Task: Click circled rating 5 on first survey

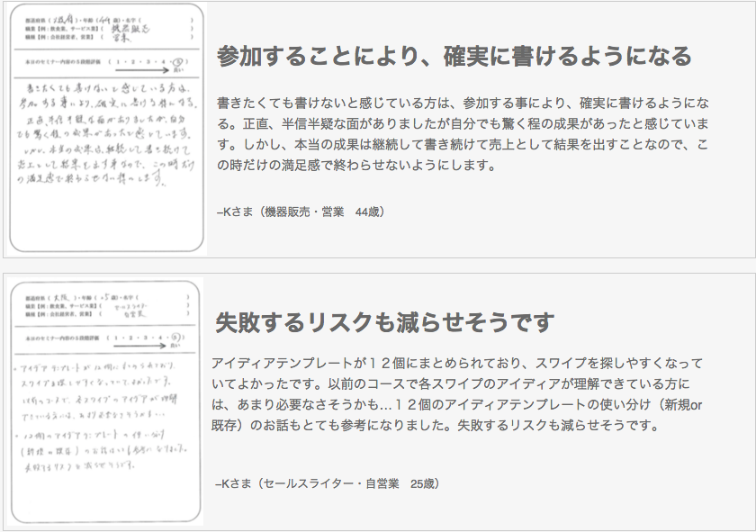Action: 178,62
